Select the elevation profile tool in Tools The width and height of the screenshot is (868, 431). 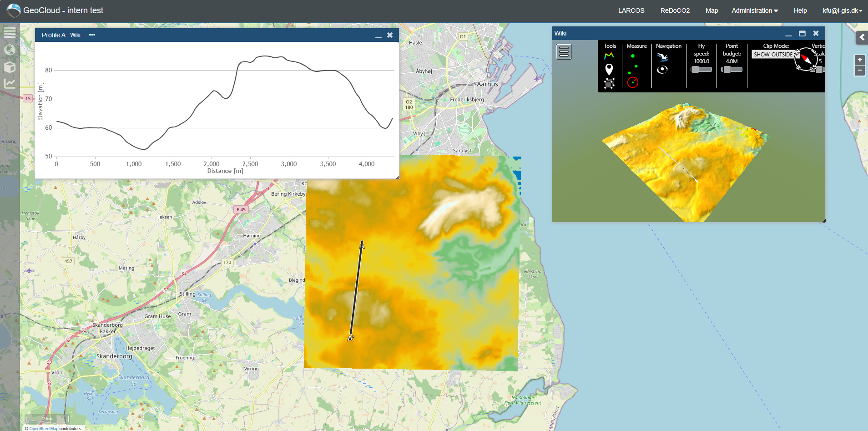pyautogui.click(x=609, y=56)
